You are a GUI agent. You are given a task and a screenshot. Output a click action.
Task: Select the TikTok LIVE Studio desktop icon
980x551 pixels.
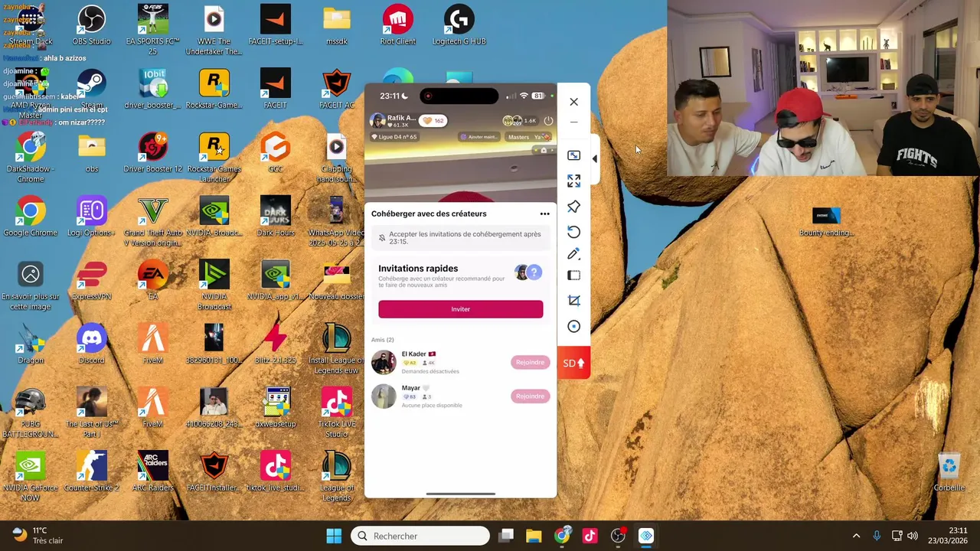pos(337,413)
